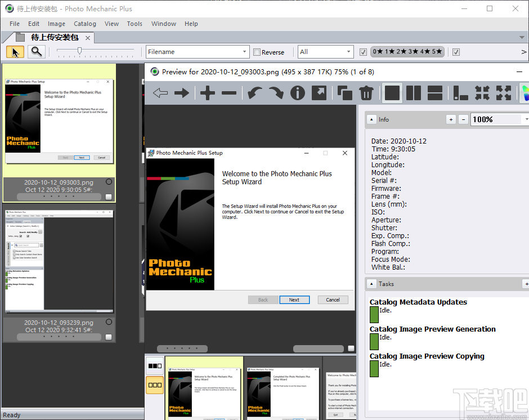Click Info panel plus button

[x=451, y=119]
